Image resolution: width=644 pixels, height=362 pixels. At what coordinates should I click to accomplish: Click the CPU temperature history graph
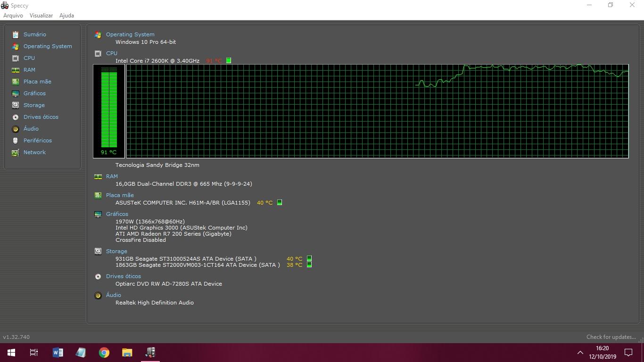[x=377, y=111]
